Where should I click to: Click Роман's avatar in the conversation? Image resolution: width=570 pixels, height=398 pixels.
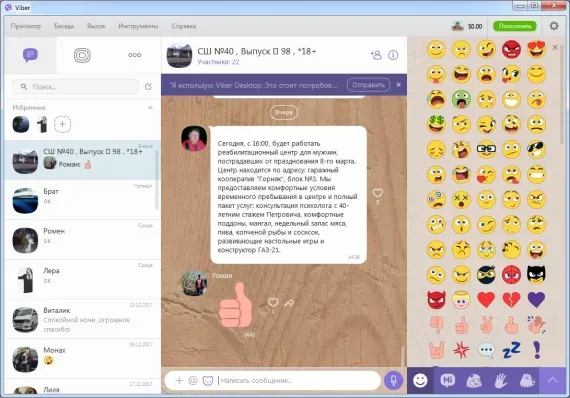[x=194, y=283]
